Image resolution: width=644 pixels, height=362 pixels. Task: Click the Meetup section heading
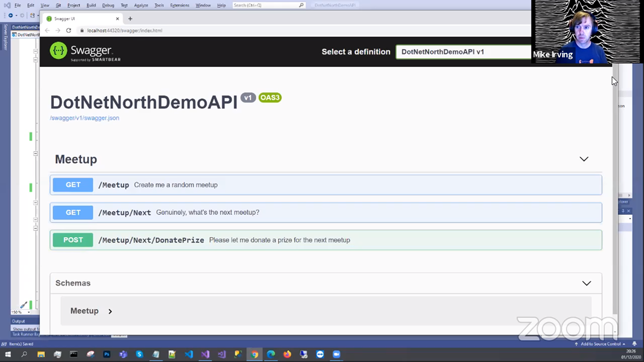click(76, 159)
